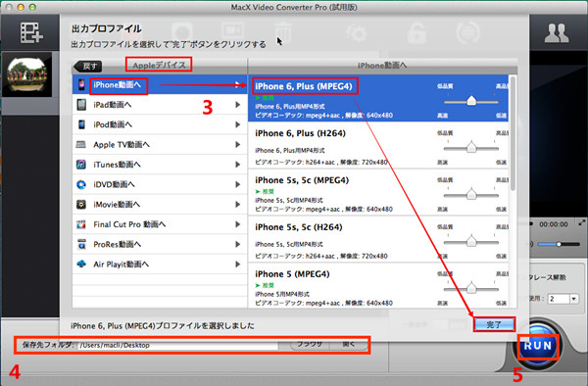Select the source video thumbnail
This screenshot has width=588, height=386.
(27, 74)
